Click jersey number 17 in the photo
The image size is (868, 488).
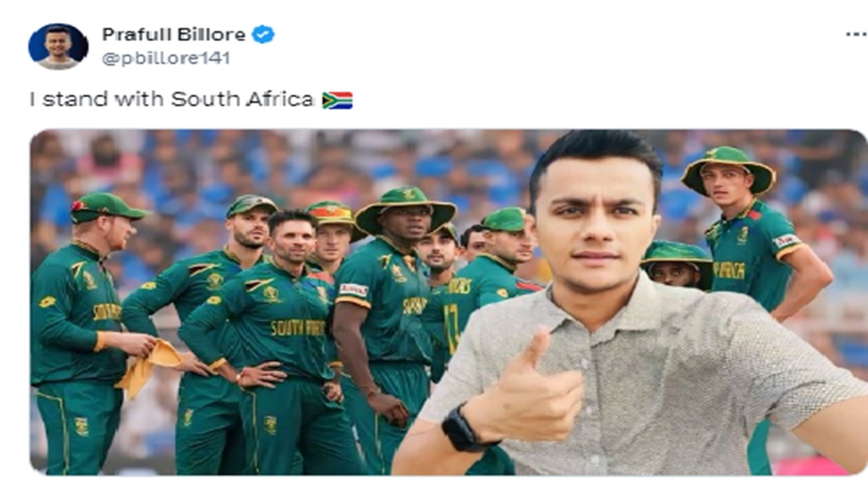coord(451,328)
